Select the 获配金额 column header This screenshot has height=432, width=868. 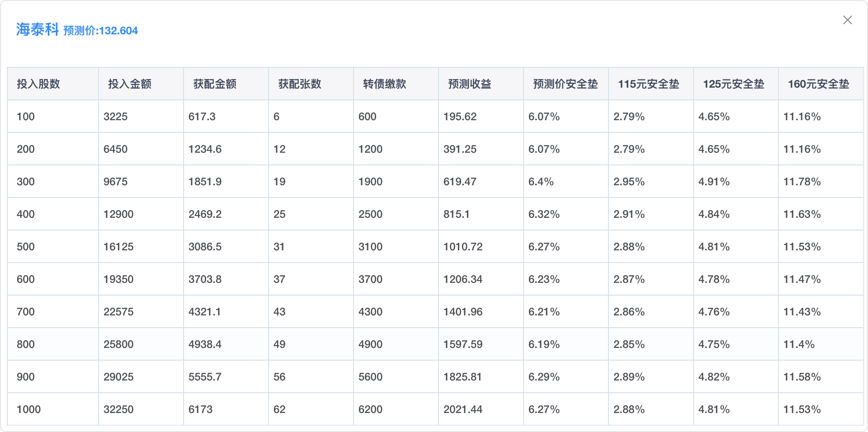[x=215, y=84]
